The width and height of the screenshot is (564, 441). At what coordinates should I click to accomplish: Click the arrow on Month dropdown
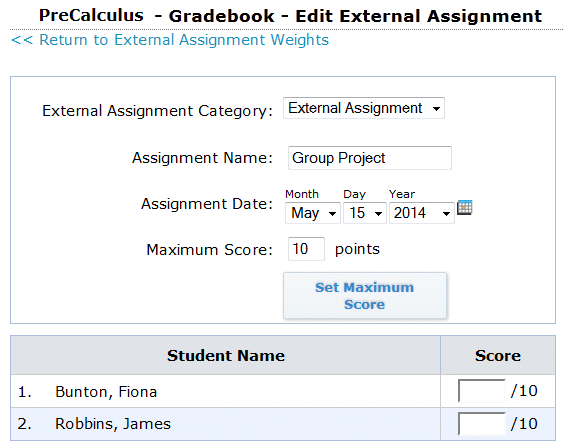pyautogui.click(x=332, y=214)
